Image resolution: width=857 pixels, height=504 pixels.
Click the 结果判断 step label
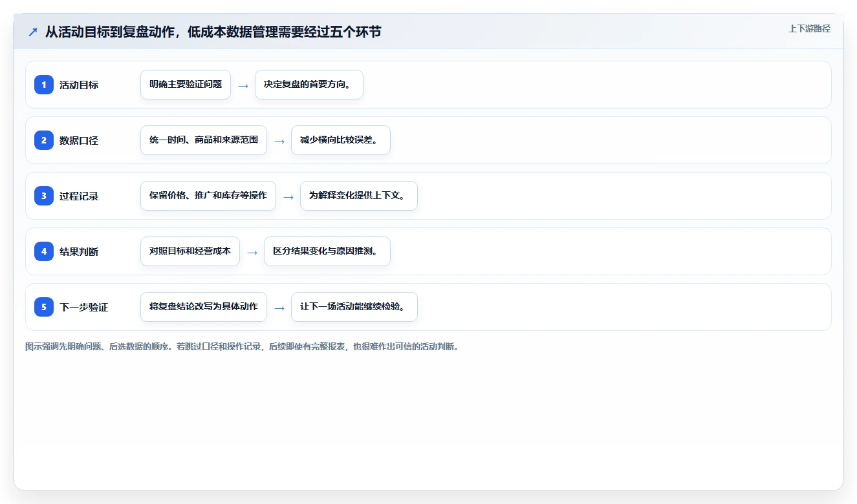79,251
